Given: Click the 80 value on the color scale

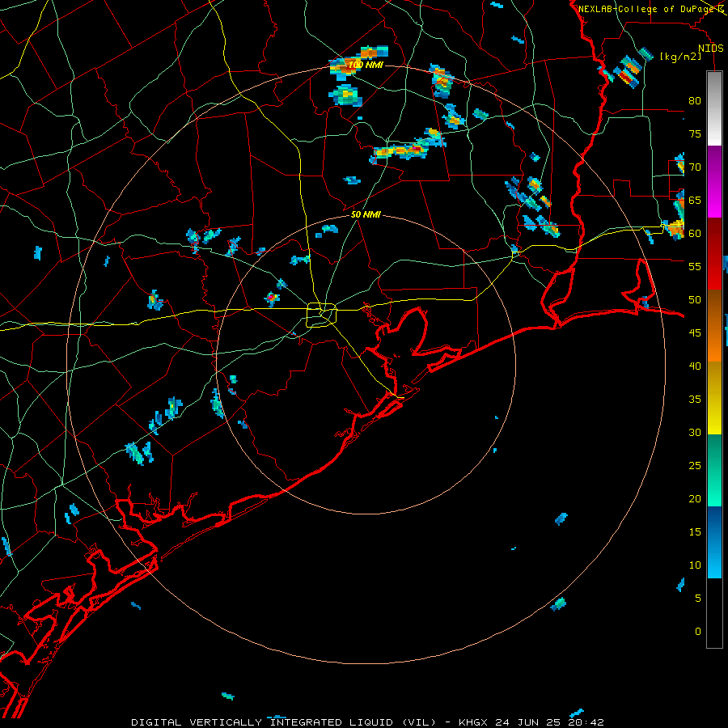Looking at the screenshot, I should (x=695, y=101).
